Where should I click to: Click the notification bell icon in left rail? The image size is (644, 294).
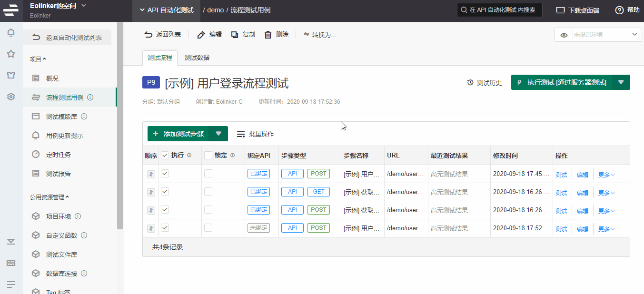click(x=11, y=32)
